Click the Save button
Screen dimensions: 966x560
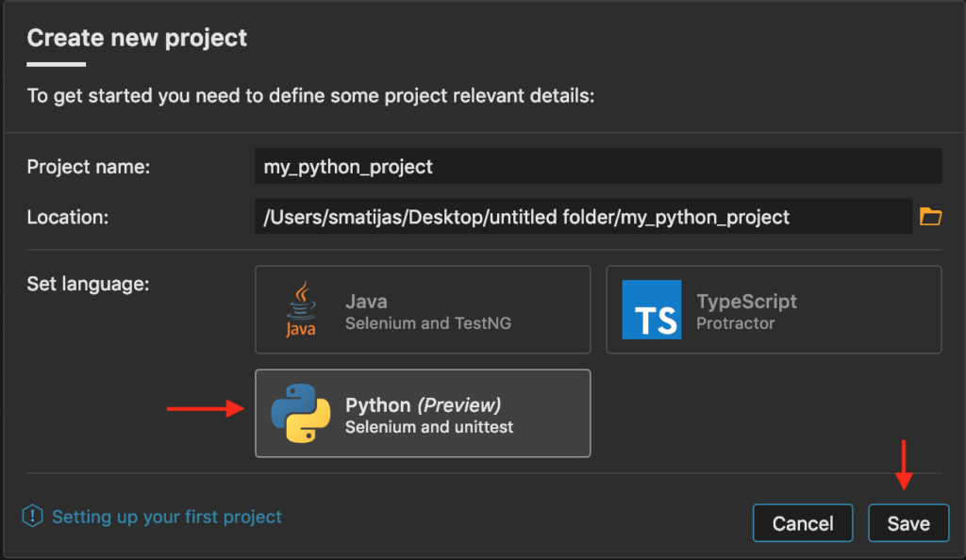click(908, 523)
